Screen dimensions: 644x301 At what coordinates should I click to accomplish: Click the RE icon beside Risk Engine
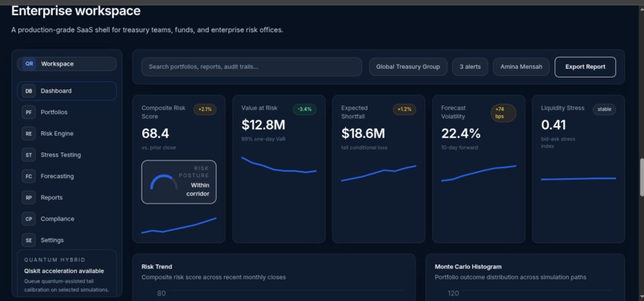pos(29,133)
